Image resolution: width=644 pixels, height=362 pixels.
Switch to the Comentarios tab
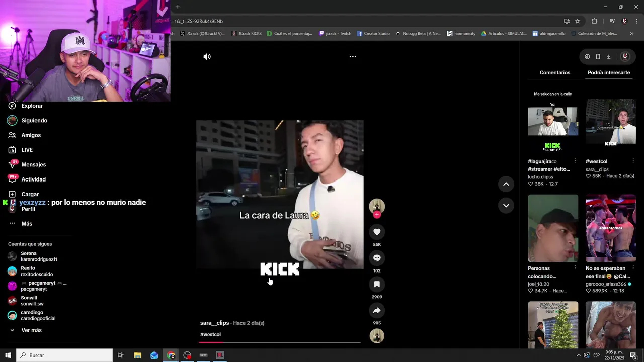point(555,73)
